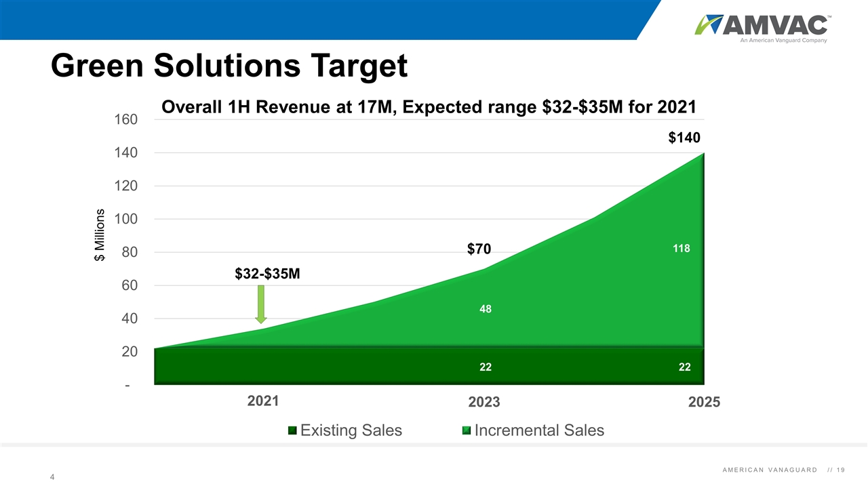Select the '100' y-axis tick label

pyautogui.click(x=126, y=219)
